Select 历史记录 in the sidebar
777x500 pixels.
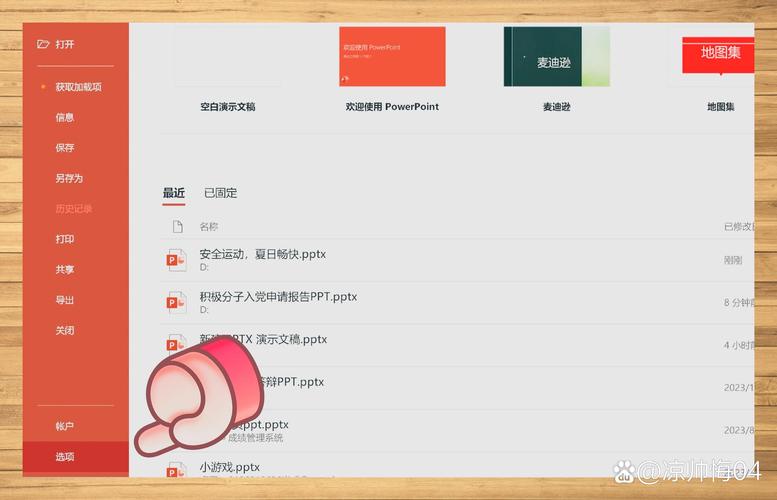(73, 209)
